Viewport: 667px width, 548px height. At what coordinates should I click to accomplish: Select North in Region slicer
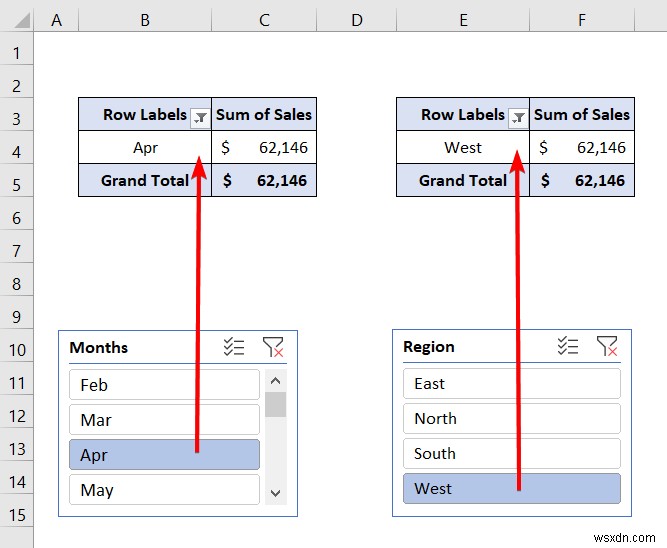512,418
